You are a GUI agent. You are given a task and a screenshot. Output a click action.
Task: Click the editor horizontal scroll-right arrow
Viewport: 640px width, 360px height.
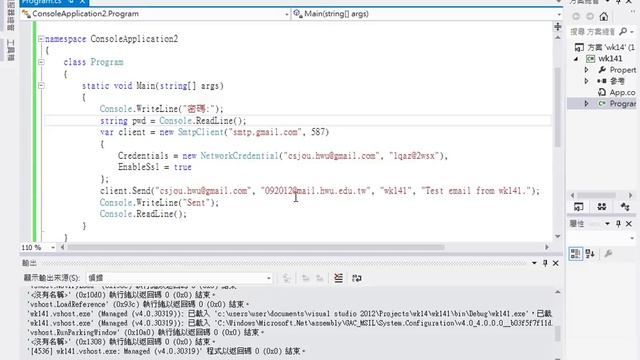pyautogui.click(x=547, y=247)
